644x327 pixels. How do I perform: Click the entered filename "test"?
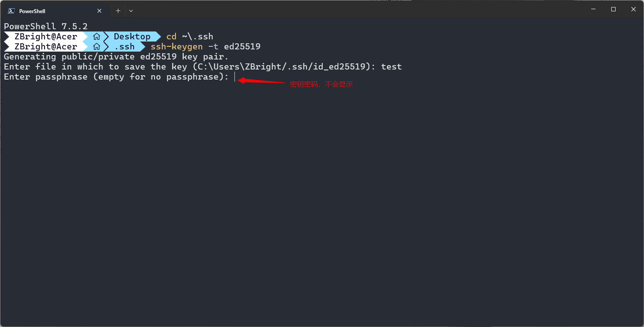392,67
